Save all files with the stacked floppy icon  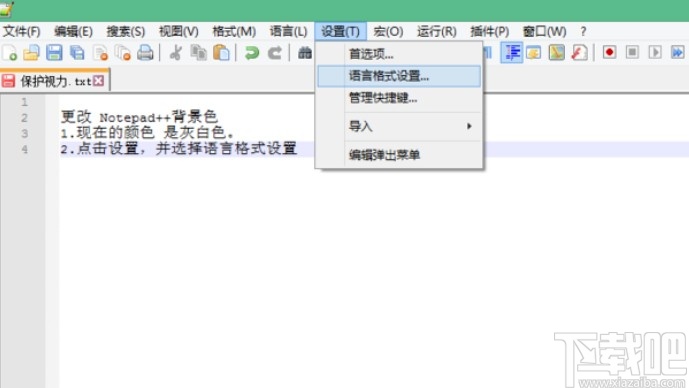pos(77,53)
